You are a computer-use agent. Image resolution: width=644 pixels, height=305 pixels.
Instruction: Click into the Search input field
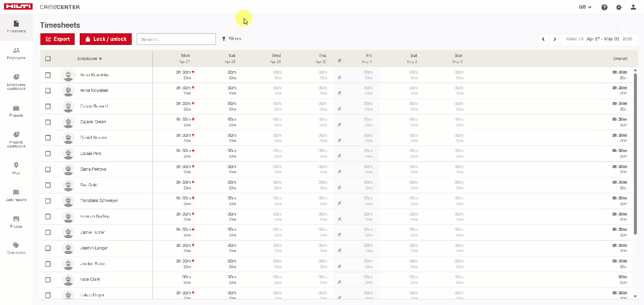tap(176, 39)
